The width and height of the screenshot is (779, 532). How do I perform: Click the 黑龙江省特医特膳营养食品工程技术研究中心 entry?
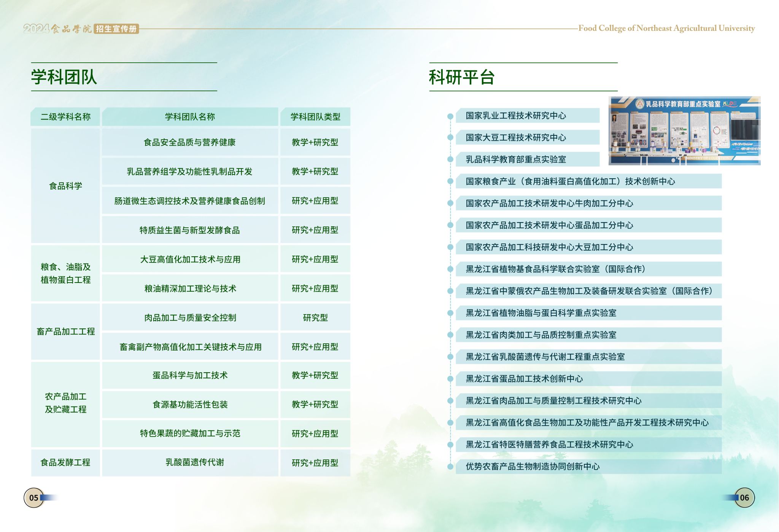tap(549, 445)
